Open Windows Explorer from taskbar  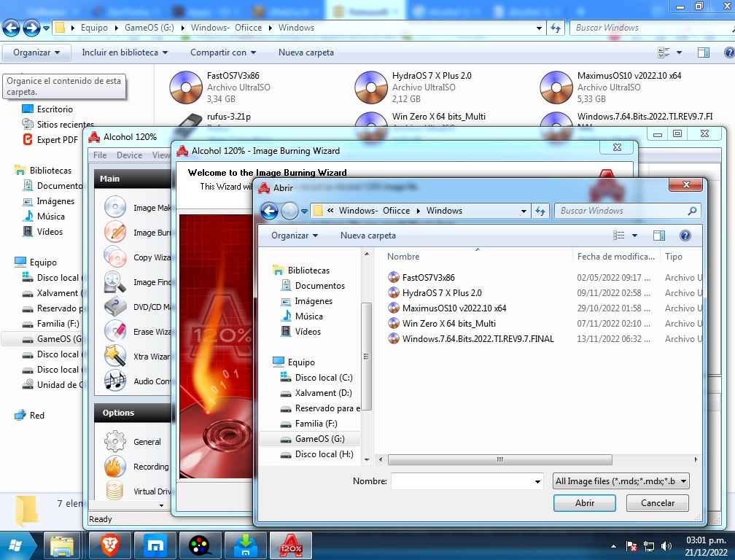click(x=63, y=545)
